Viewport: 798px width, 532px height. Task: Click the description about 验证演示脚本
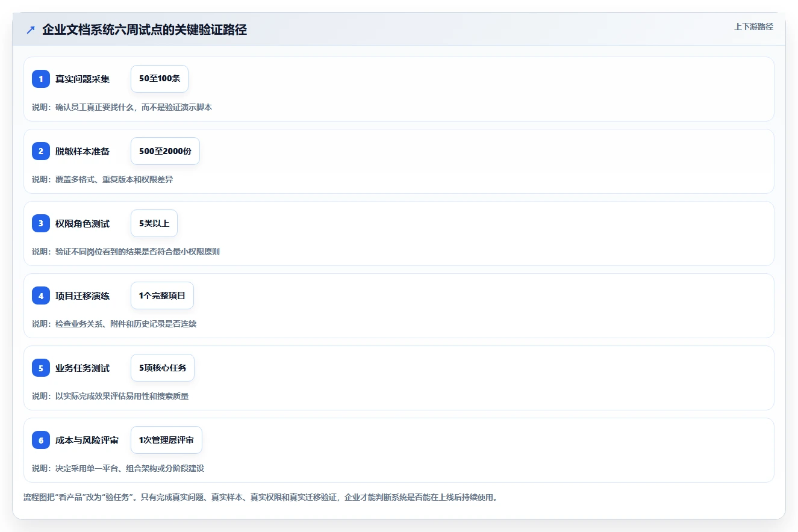tap(122, 107)
